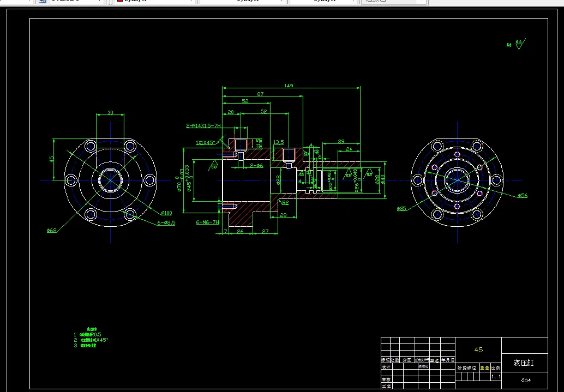Click drawing number 004 in the title block
Screen dimensions: 564x392
(526, 381)
